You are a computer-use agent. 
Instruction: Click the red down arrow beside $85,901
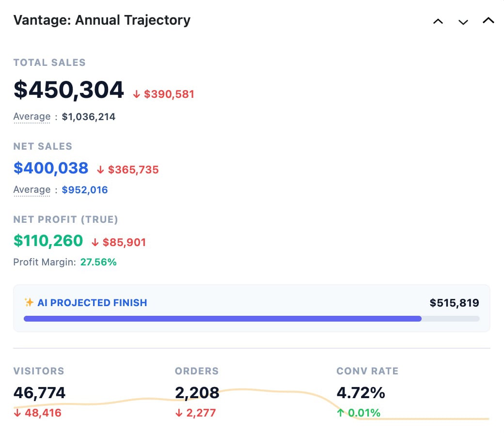[95, 242]
